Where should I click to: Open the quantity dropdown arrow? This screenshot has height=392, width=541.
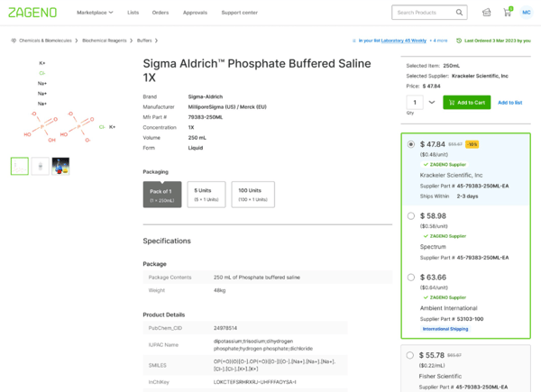coord(432,103)
